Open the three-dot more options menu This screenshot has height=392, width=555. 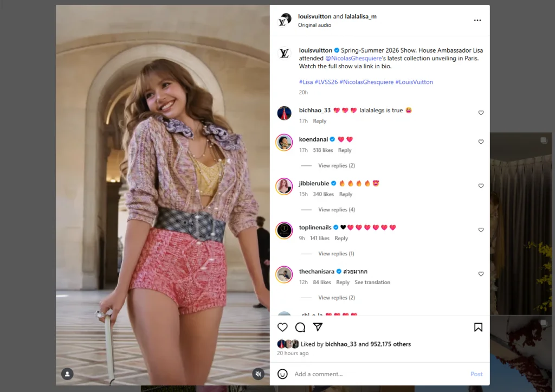(x=477, y=20)
